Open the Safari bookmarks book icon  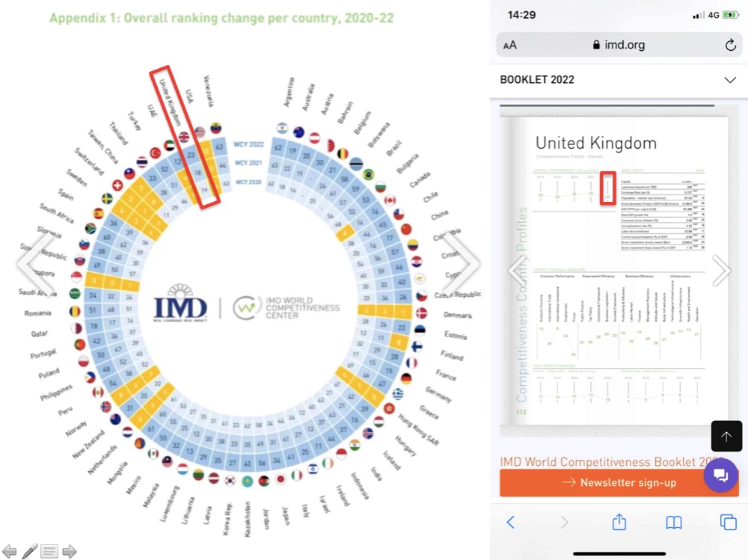(674, 523)
